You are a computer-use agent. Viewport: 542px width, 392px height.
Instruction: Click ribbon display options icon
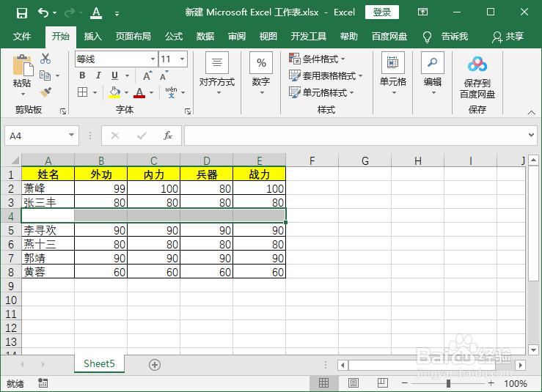tap(422, 12)
